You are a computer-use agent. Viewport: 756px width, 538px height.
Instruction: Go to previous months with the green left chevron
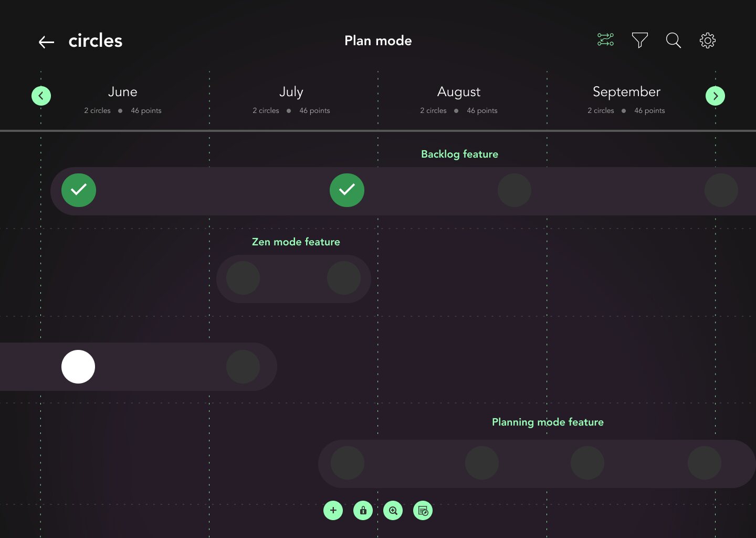click(x=41, y=96)
